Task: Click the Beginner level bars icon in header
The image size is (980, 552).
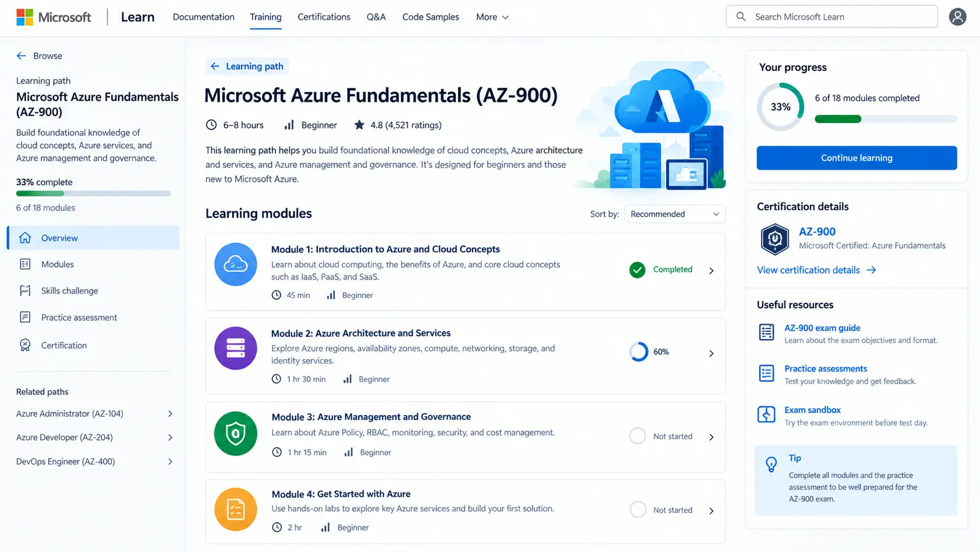Action: tap(289, 125)
